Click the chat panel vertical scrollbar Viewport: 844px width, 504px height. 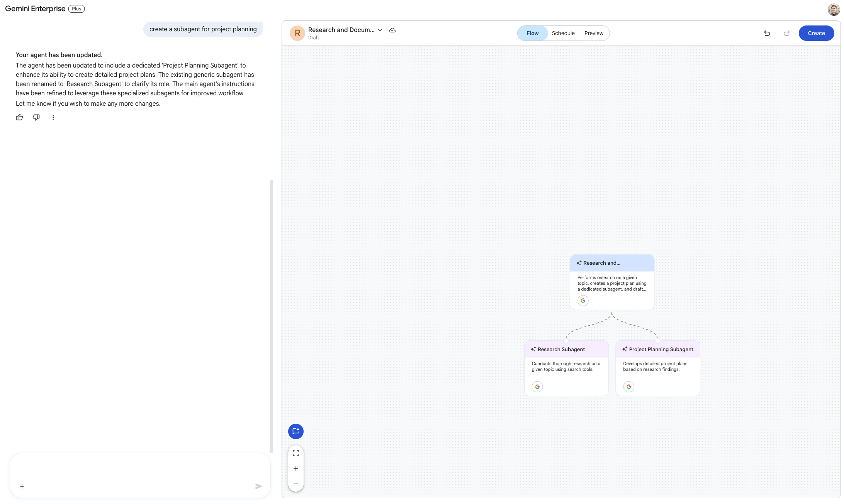point(272,316)
